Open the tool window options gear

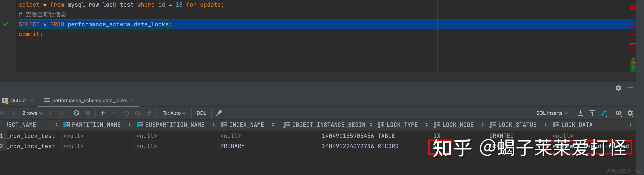(618, 88)
